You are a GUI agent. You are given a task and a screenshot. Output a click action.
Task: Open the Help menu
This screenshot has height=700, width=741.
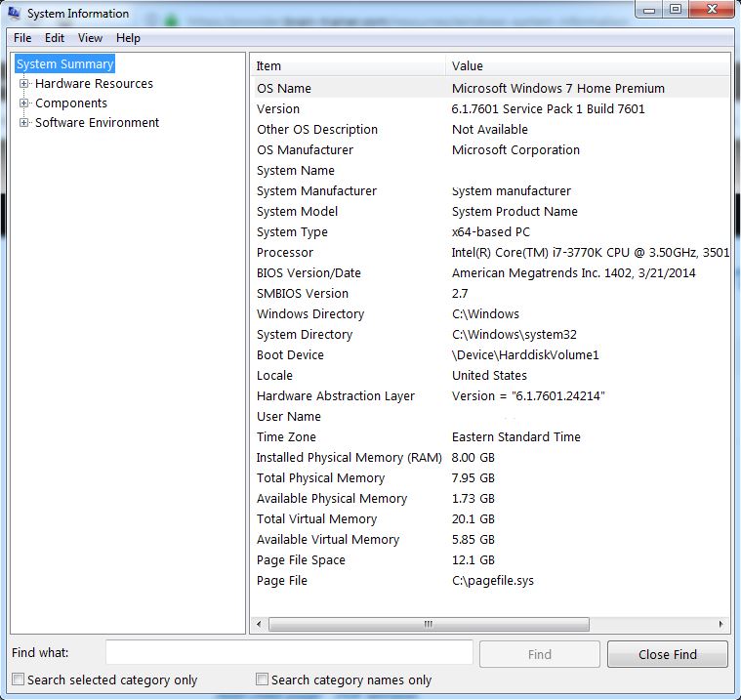[x=128, y=38]
